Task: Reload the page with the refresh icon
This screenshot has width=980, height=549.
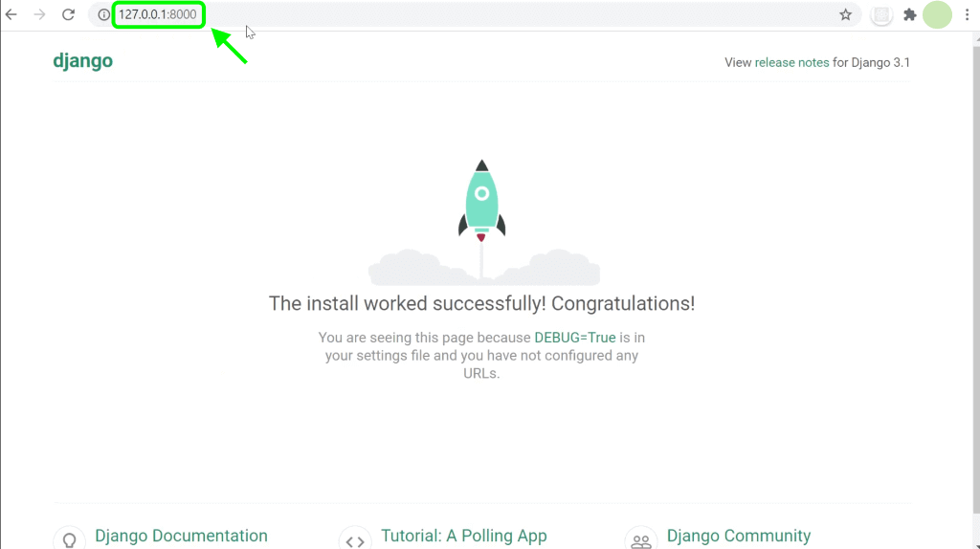Action: [68, 14]
